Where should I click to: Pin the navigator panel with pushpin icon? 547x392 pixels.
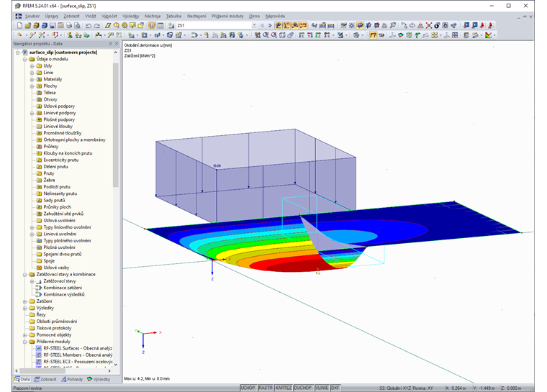pyautogui.click(x=110, y=44)
